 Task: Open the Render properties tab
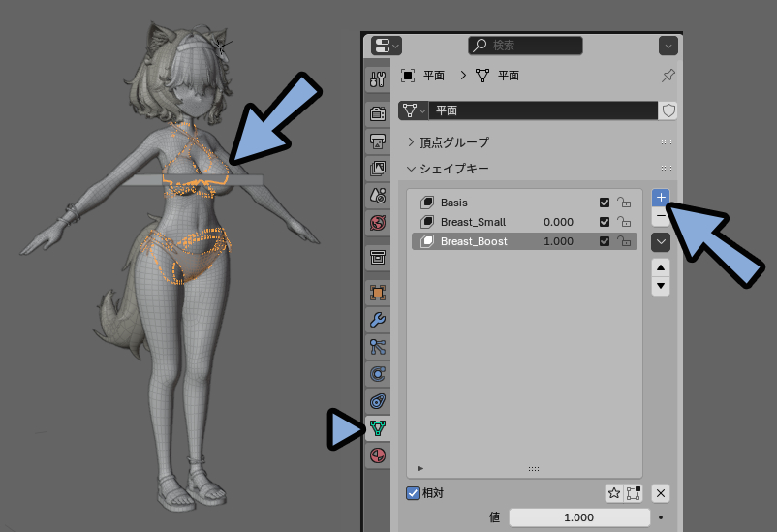tap(378, 113)
